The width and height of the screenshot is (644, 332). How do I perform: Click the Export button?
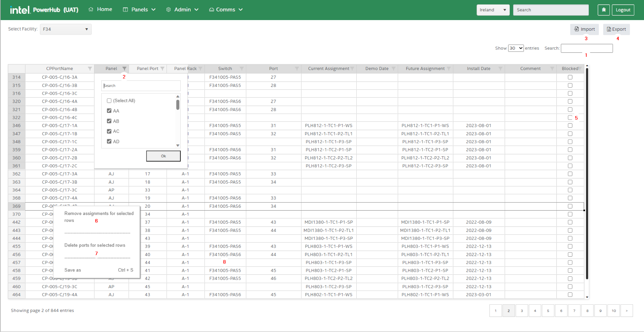pos(616,29)
